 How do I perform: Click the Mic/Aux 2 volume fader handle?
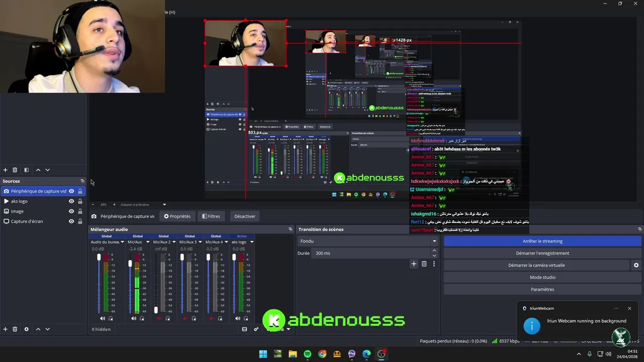coord(156,310)
